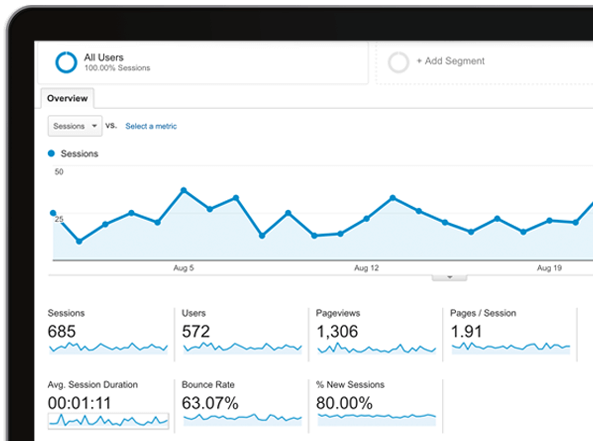Image resolution: width=593 pixels, height=441 pixels.
Task: Click the Aug 19 axis label
Action: coord(549,268)
